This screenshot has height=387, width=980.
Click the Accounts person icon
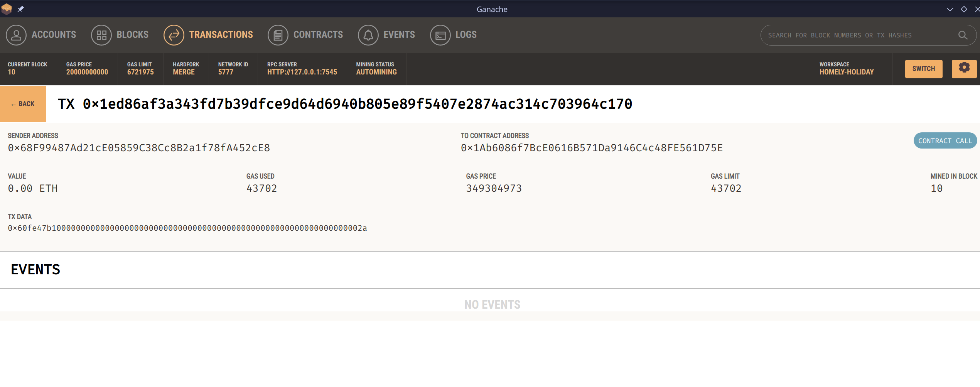point(16,35)
